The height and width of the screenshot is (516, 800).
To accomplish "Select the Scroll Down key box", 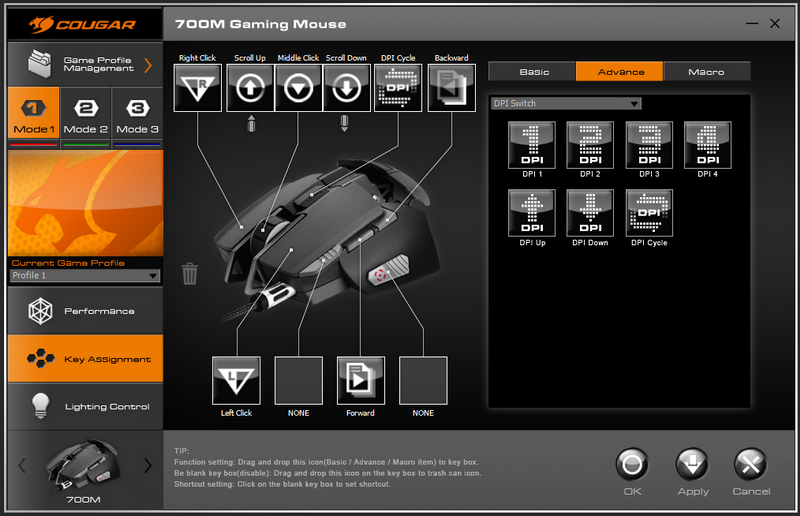I will click(347, 88).
